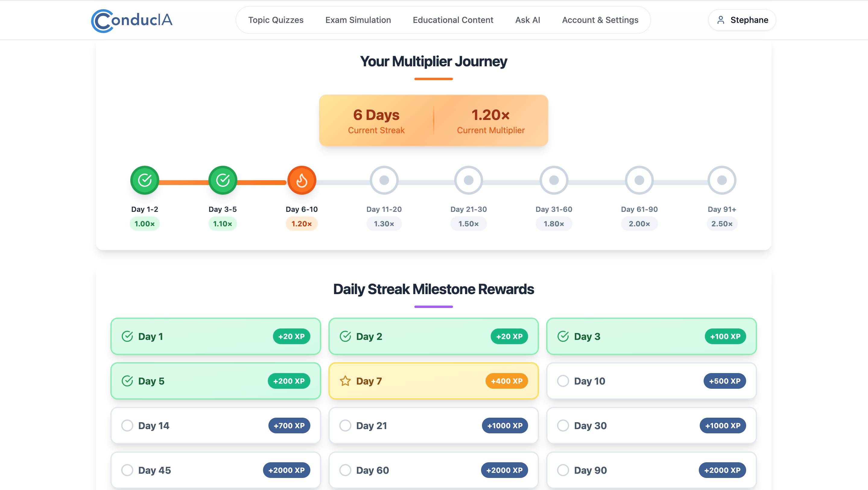Click the user icon next to Stephane
Viewport: 868px width, 490px height.
[x=721, y=20]
